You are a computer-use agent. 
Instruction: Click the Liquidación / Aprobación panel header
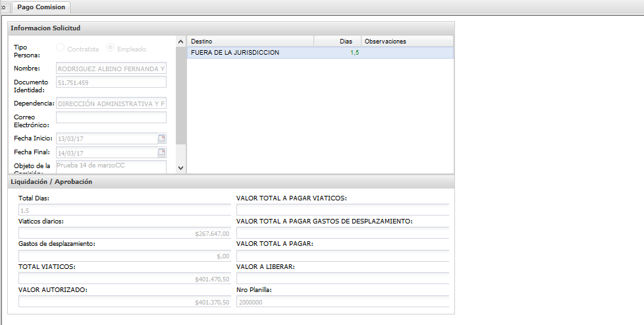point(230,181)
